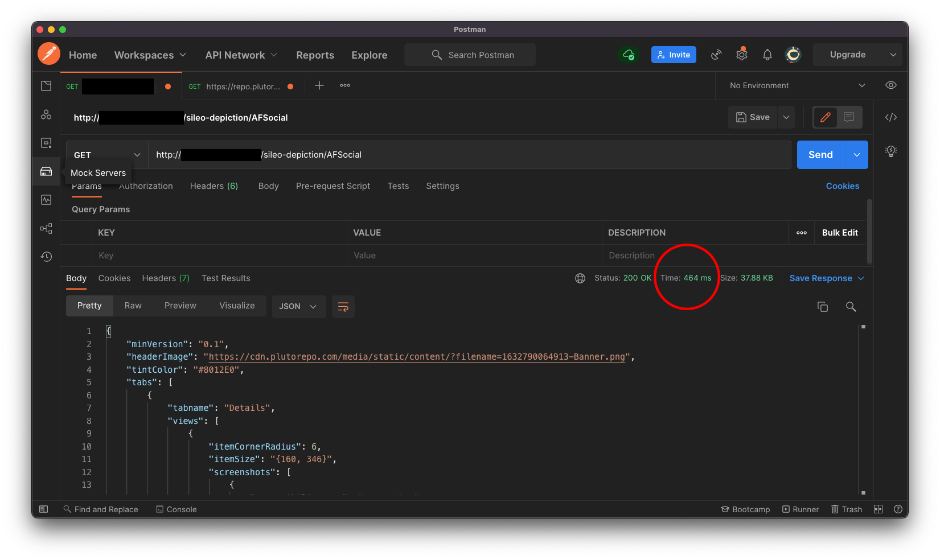Click the capture requests satellite icon

716,55
